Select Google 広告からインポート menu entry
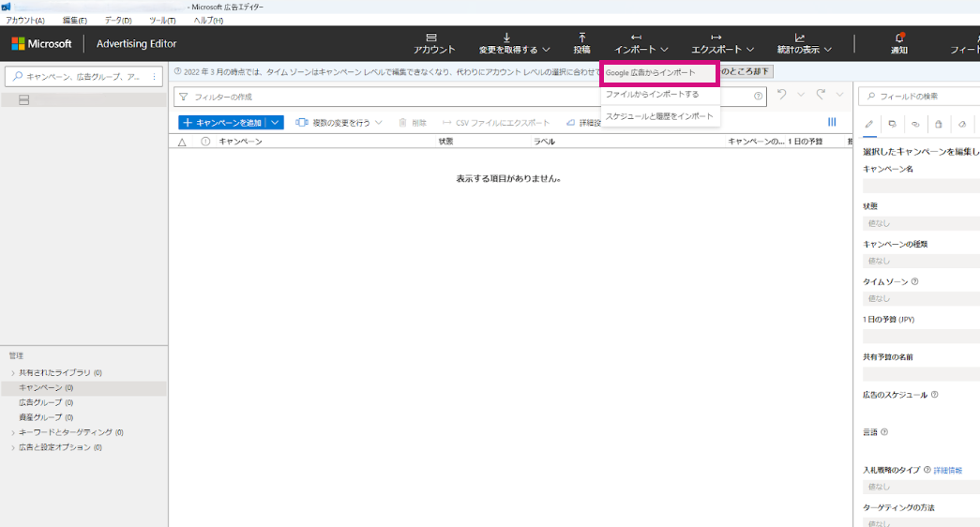Screen dimensions: 980x527 pos(658,72)
